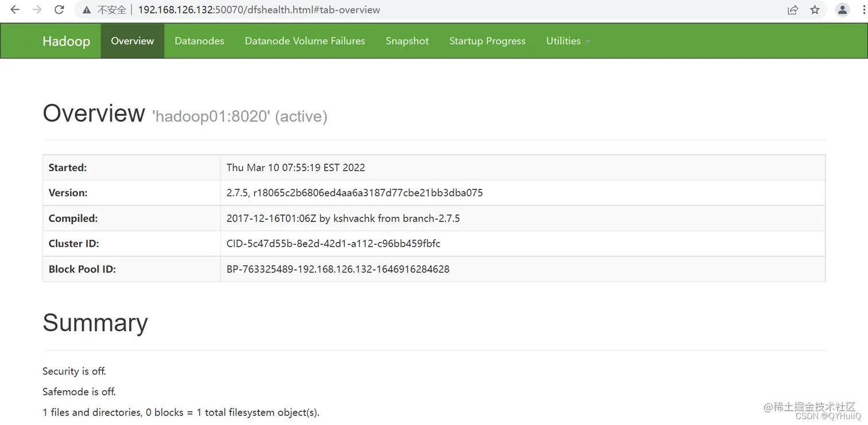This screenshot has width=868, height=425.
Task: Open Datanode Volume Failures tab
Action: pos(305,41)
